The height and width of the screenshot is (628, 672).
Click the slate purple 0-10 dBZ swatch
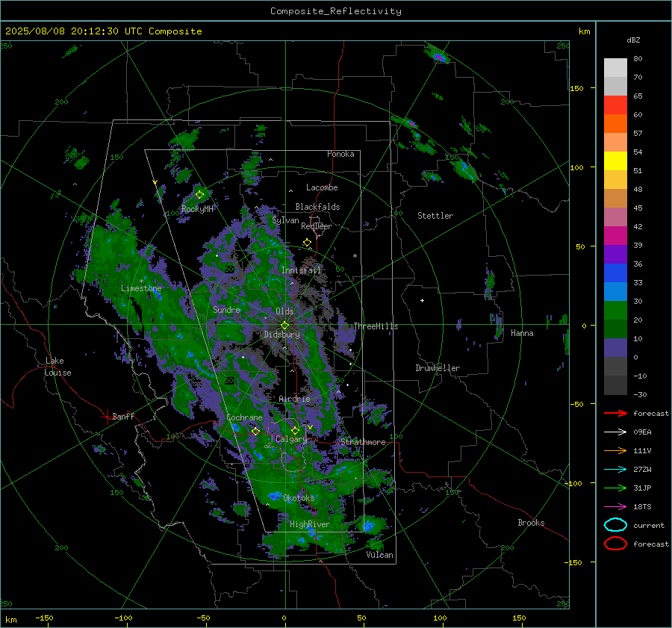615,348
